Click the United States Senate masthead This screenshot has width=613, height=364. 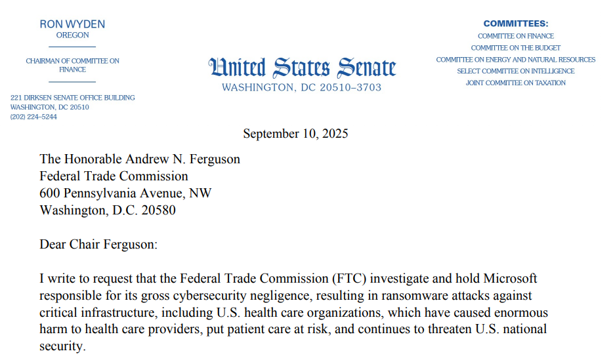(302, 68)
